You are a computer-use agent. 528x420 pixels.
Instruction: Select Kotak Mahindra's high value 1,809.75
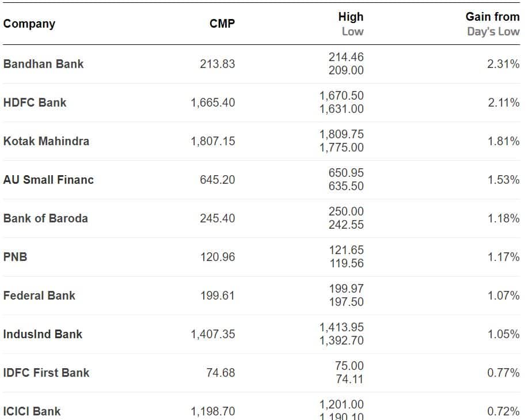[x=341, y=134]
